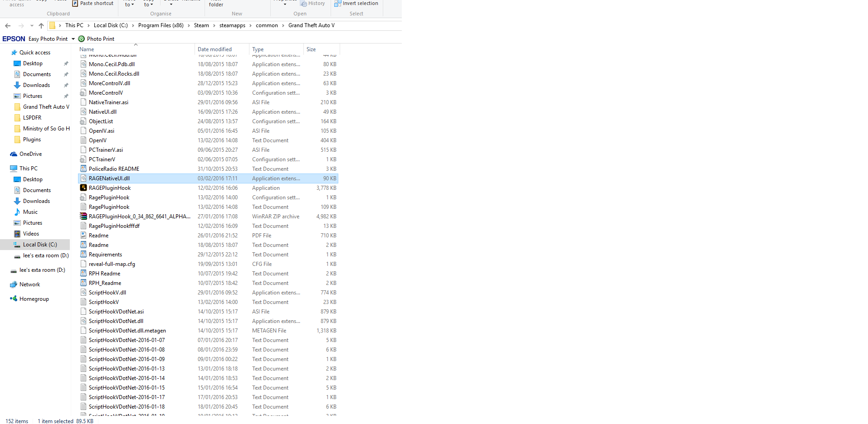The height and width of the screenshot is (424, 868).
Task: Select Local Disk (C:) in navigation pane
Action: [40, 245]
